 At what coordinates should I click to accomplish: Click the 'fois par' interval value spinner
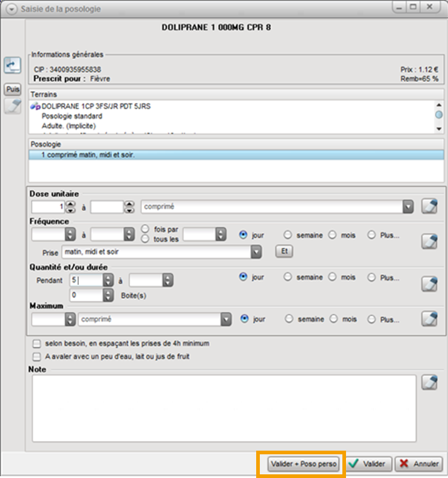221,234
